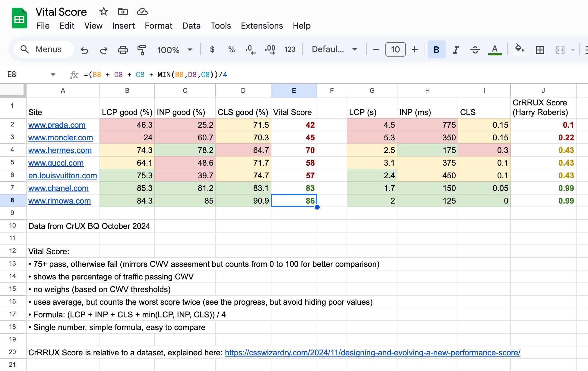Open the Format menu
588x371 pixels.
[x=159, y=26]
